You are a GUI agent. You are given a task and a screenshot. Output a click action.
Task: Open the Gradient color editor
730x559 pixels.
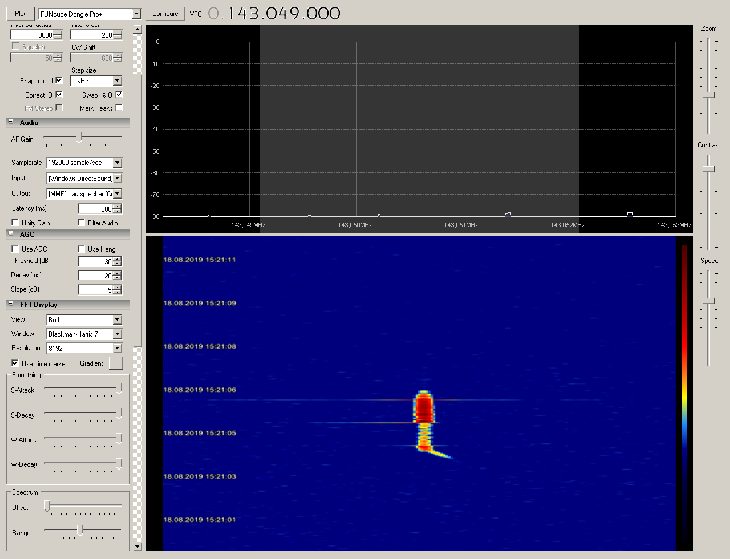114,362
